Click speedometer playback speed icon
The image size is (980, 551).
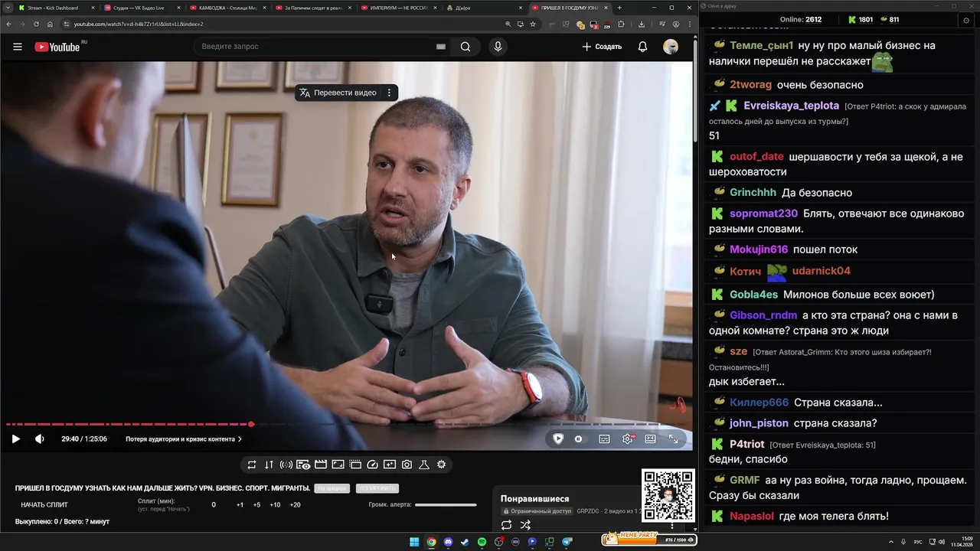(x=373, y=465)
